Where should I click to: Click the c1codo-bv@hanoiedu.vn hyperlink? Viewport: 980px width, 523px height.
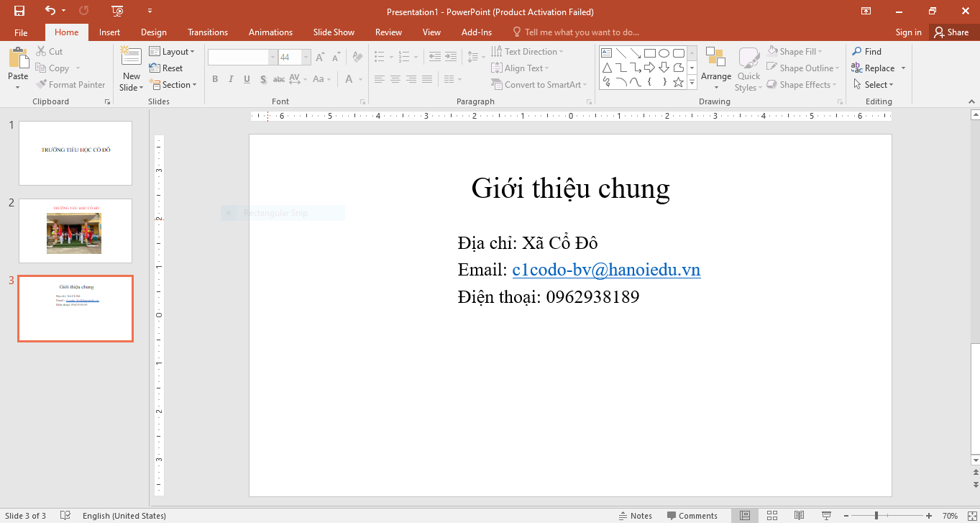[x=605, y=269]
